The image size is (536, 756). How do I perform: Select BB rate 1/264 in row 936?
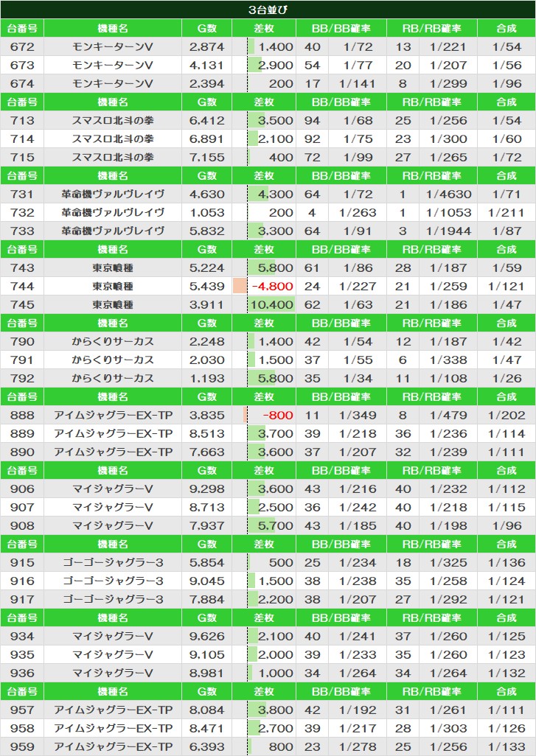357,673
